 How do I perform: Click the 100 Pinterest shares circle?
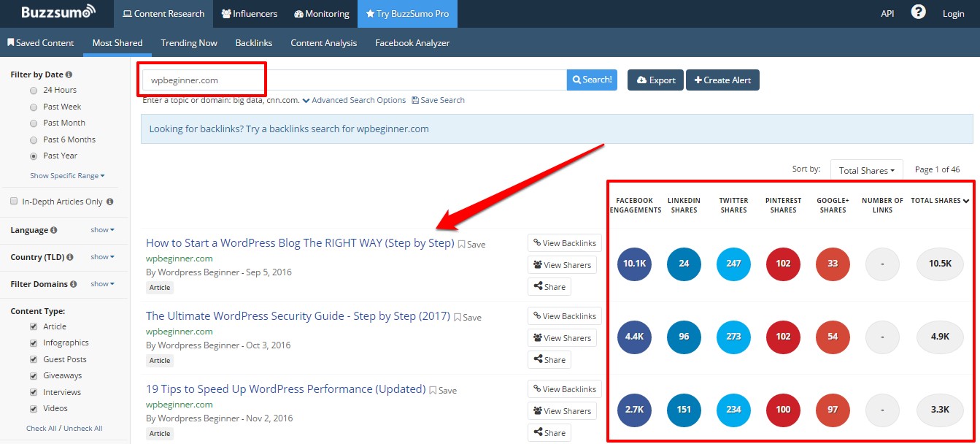pos(783,410)
